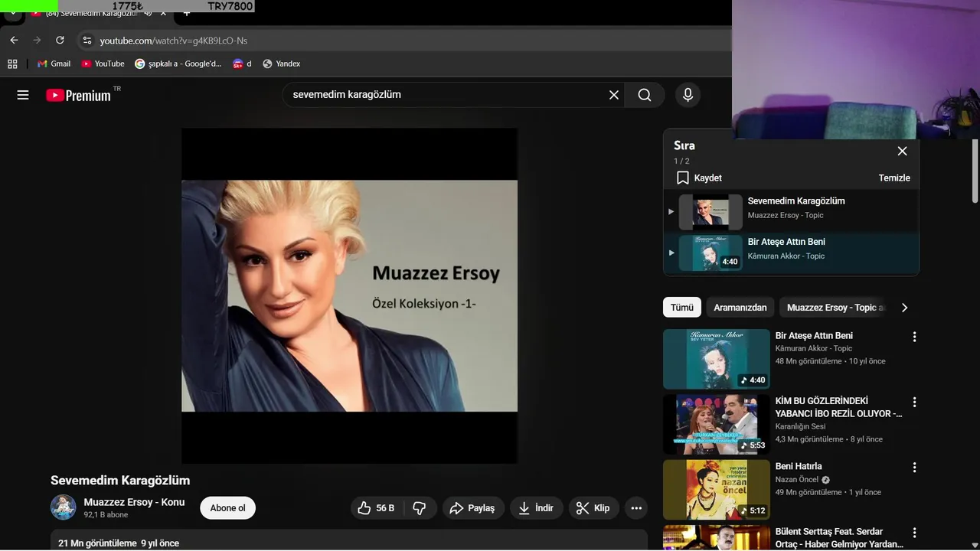Open a new browser tab with plus
This screenshot has height=551, width=980.
click(x=186, y=13)
